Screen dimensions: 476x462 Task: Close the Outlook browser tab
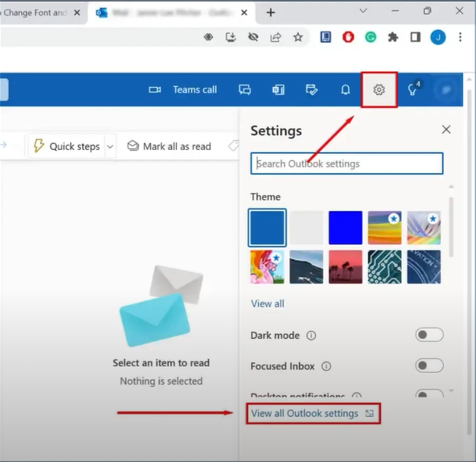(x=244, y=13)
